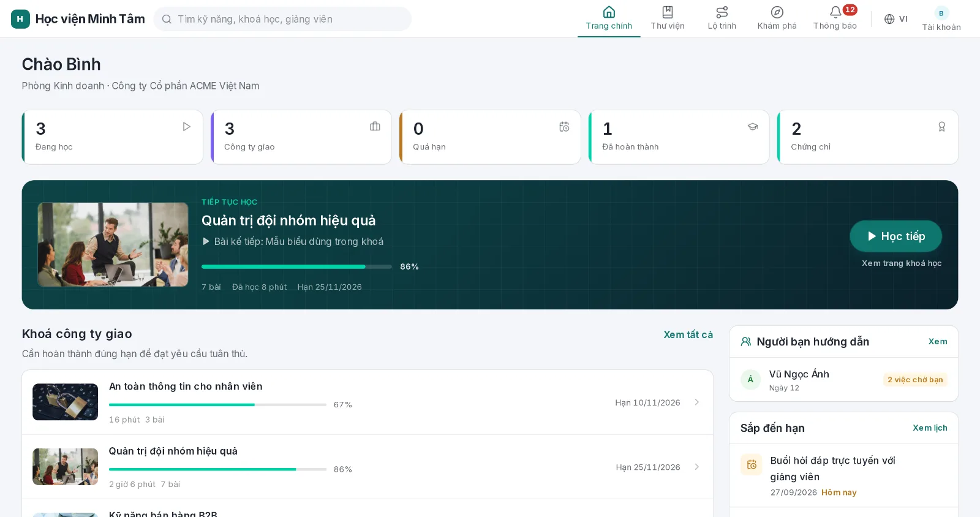Screen dimensions: 980x517
Task: Switch to the Trang chính tab
Action: coord(609,19)
